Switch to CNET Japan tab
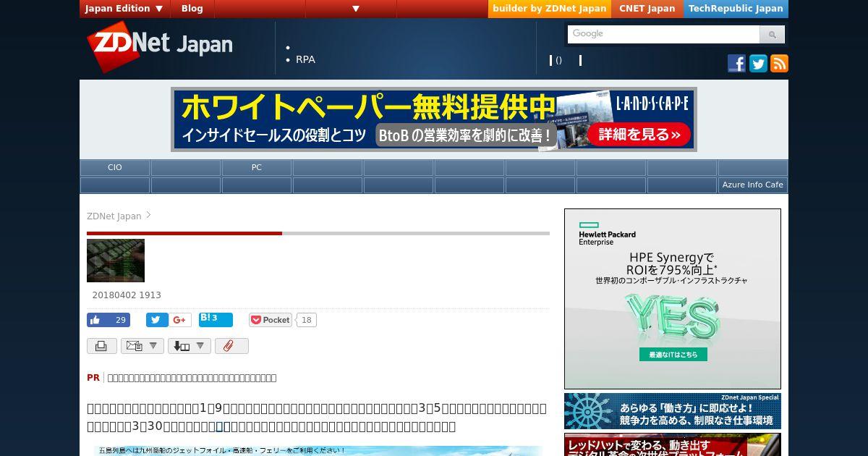The height and width of the screenshot is (456, 868). coord(647,9)
